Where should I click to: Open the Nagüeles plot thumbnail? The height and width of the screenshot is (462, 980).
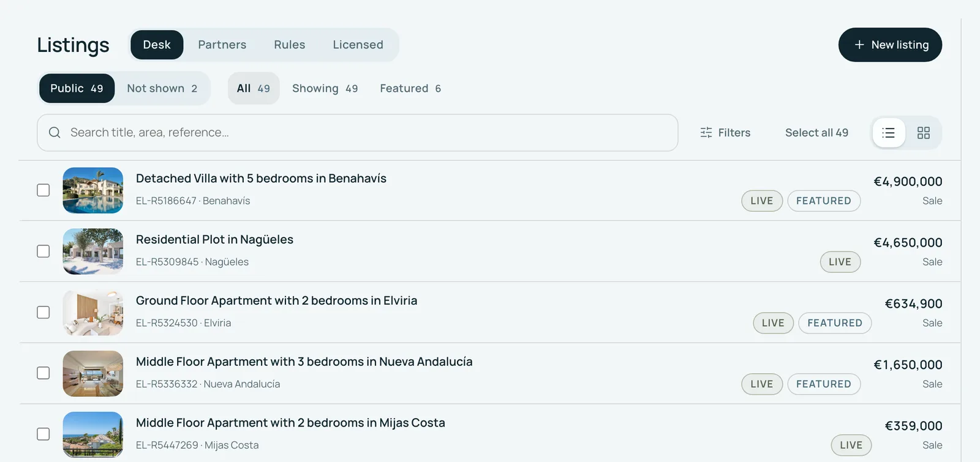pos(93,251)
